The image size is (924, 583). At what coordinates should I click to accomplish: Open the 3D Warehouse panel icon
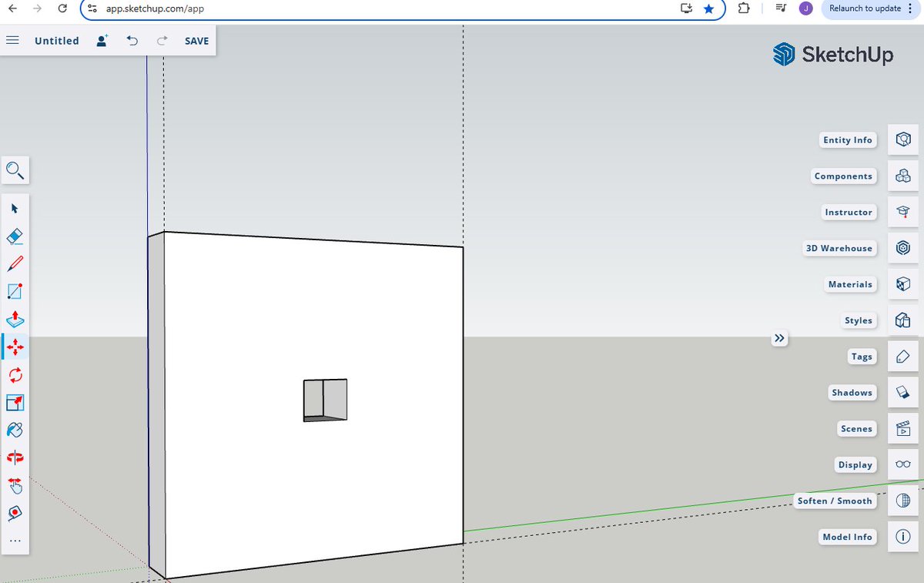(x=903, y=248)
